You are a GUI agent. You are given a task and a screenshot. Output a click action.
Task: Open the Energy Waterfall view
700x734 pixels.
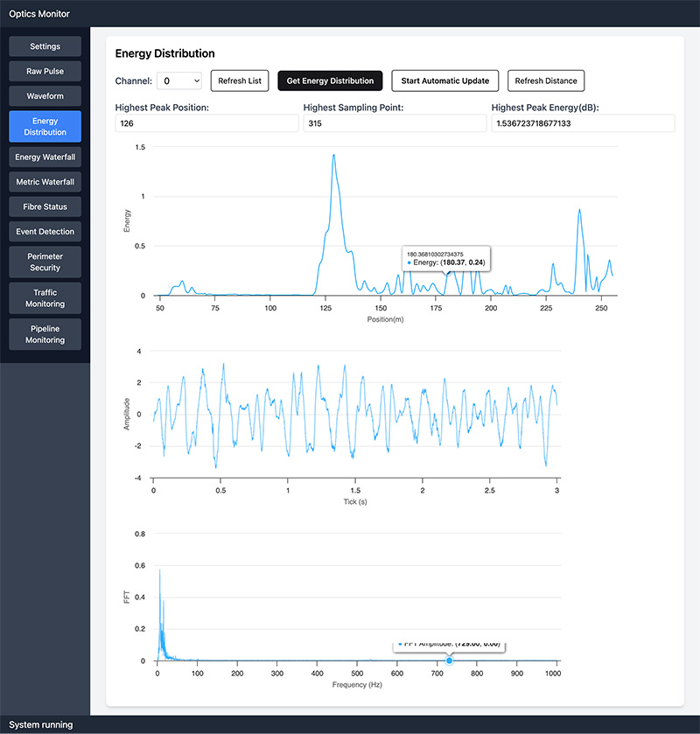45,157
